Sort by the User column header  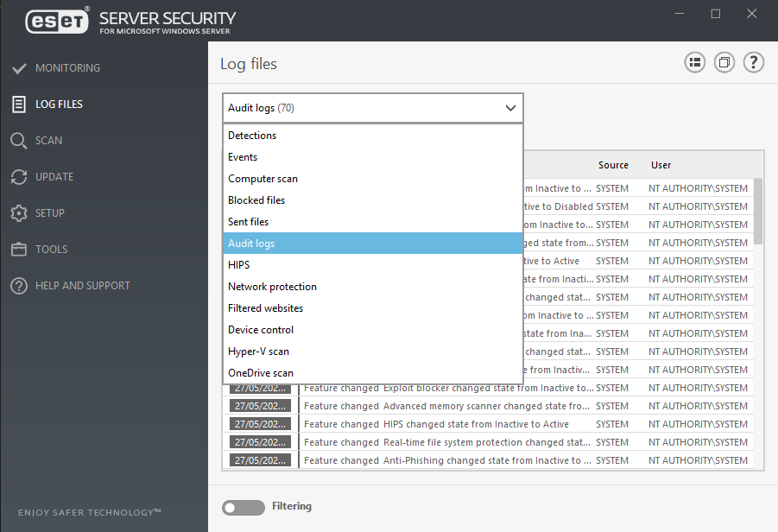click(x=661, y=165)
